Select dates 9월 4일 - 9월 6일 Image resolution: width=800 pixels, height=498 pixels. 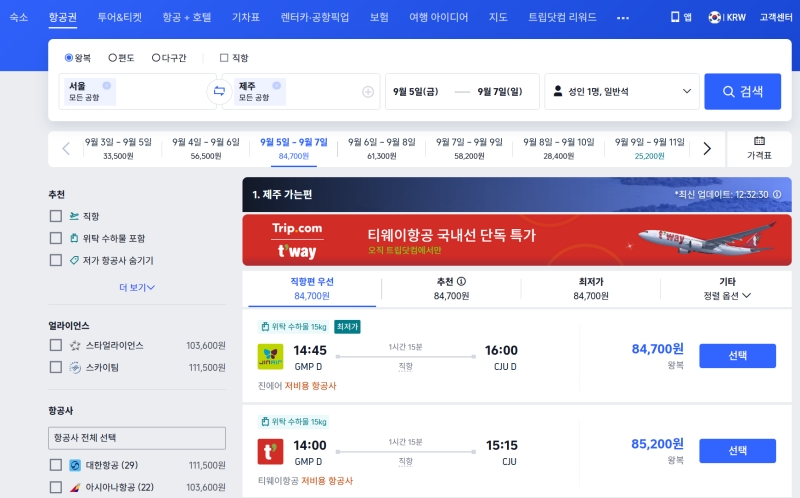206,148
